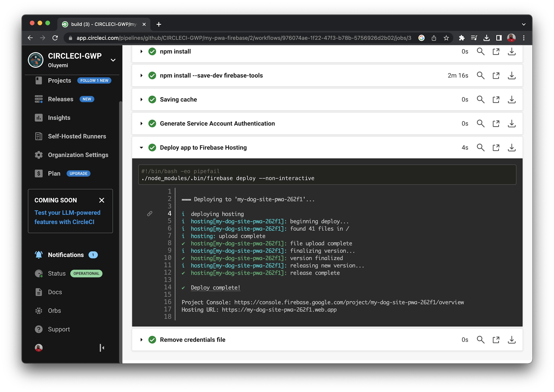Select Releases from the sidebar menu
Screen dimensions: 554x392
[60, 99]
